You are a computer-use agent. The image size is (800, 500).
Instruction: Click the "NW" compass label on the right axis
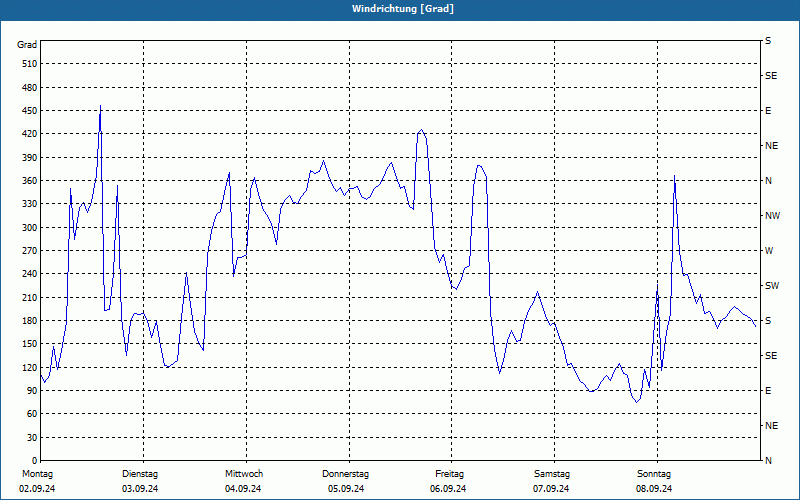click(x=772, y=216)
